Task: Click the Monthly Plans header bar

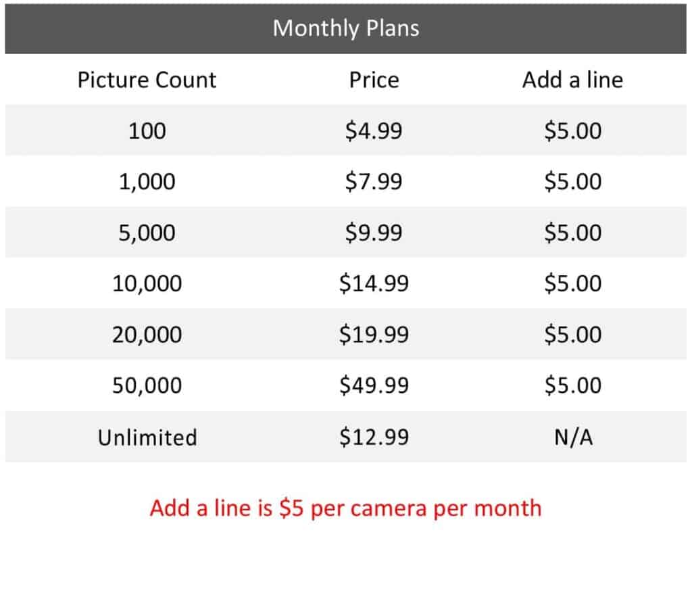Action: click(345, 28)
